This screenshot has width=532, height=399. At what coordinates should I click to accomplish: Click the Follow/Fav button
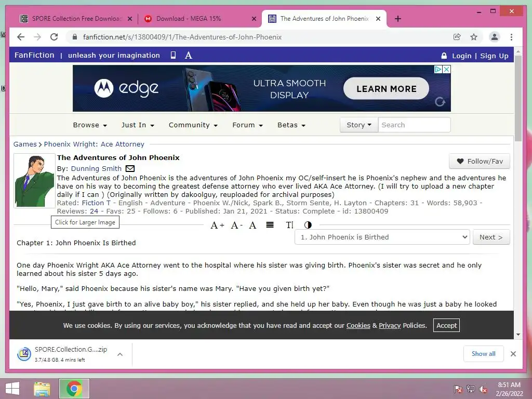pos(480,161)
